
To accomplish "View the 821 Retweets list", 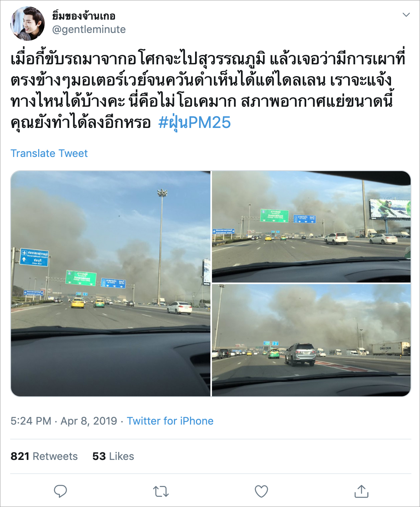I will [44, 456].
